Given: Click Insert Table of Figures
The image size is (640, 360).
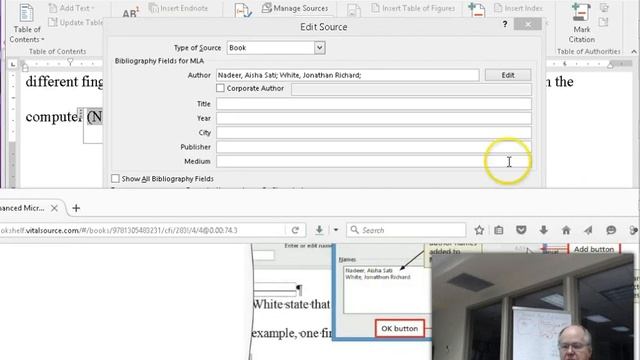Looking at the screenshot, I should 414,8.
